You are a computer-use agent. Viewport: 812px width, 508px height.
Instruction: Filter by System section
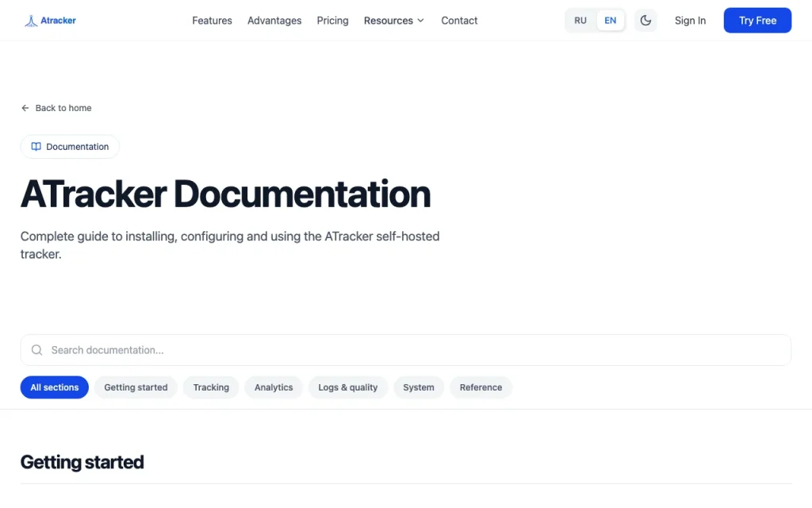419,387
